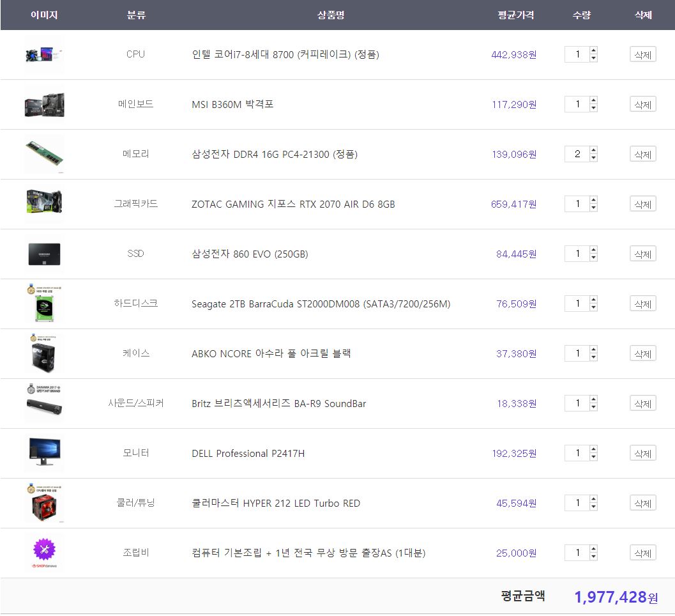Delete the 메모리 row
Screen dimensions: 675x616
coord(642,154)
